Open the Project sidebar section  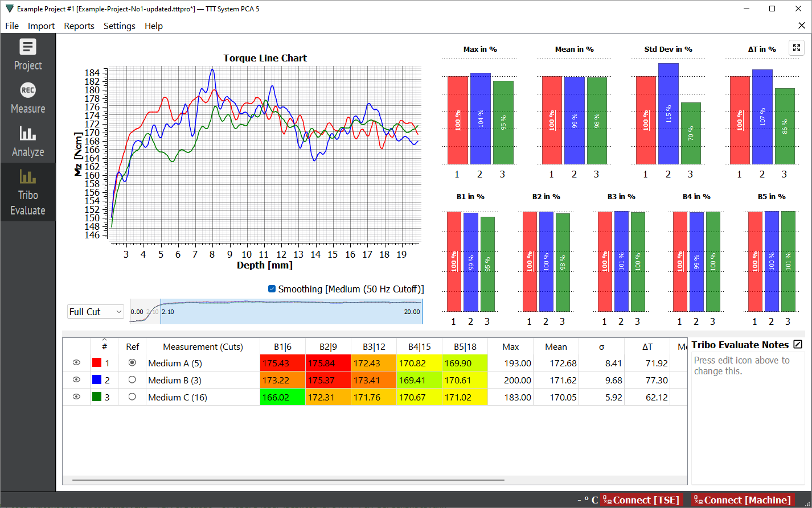pos(28,55)
